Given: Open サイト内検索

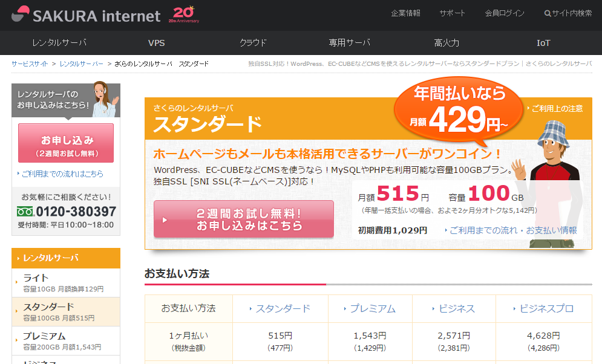Looking at the screenshot, I should pos(568,13).
